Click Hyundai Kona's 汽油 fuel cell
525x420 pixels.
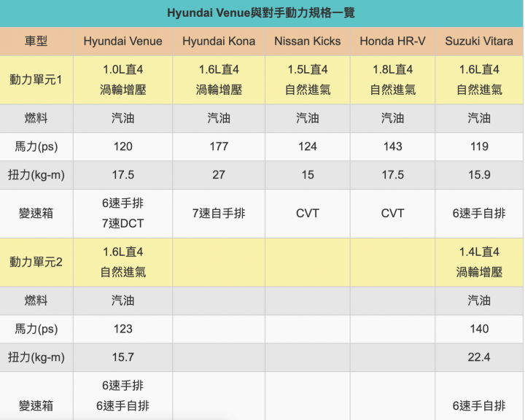click(x=219, y=118)
